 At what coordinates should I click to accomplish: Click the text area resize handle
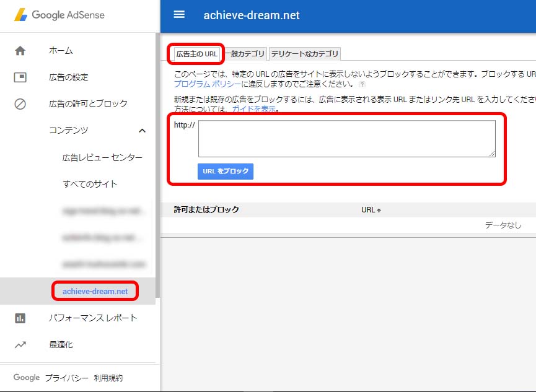click(x=492, y=154)
